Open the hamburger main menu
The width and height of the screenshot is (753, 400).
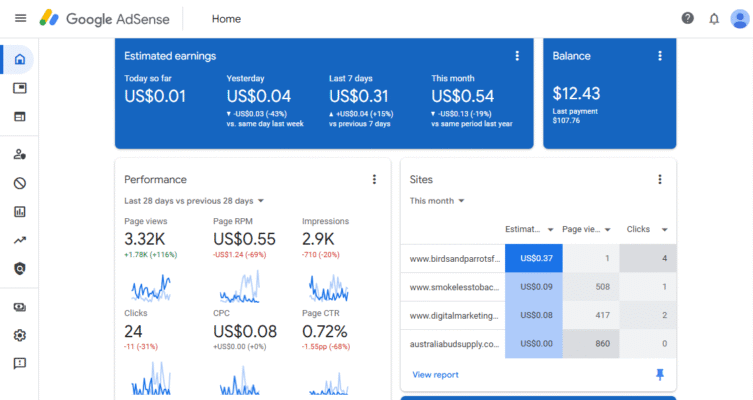tap(20, 18)
